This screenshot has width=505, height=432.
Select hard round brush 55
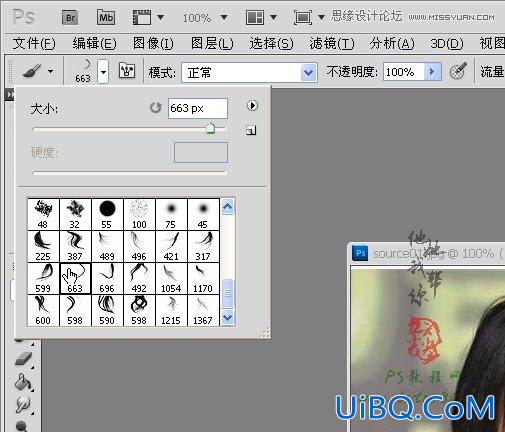coord(107,214)
